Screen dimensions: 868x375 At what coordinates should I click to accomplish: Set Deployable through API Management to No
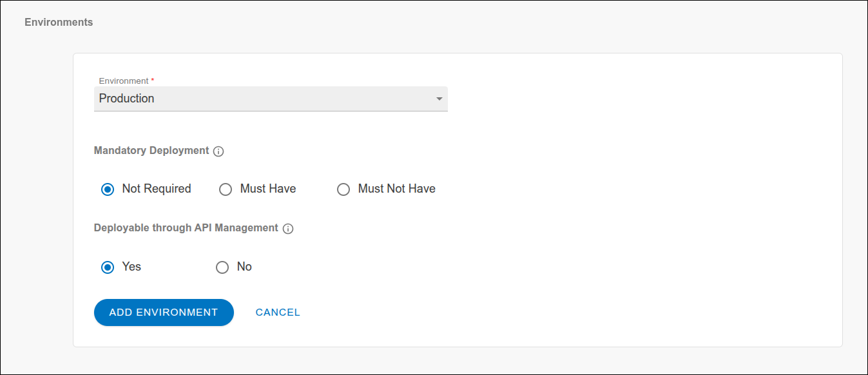[222, 267]
